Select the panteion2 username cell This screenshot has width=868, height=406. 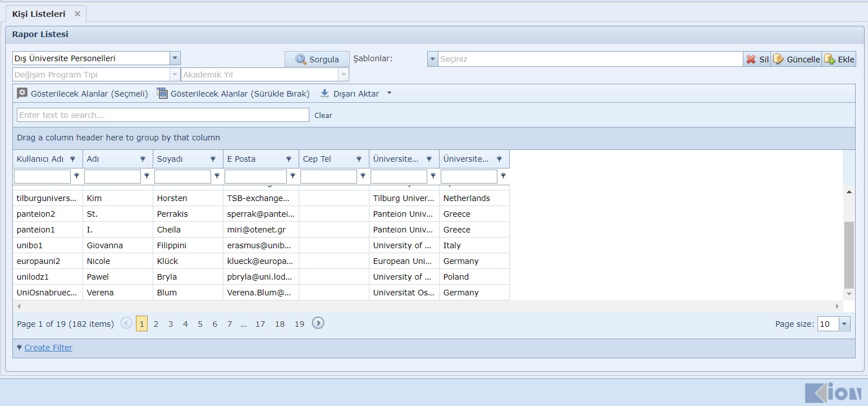click(48, 214)
